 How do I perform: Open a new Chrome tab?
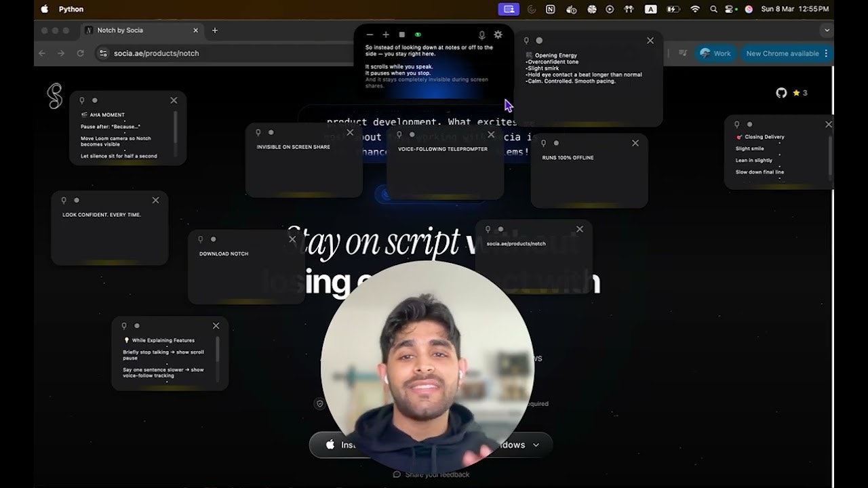(215, 30)
